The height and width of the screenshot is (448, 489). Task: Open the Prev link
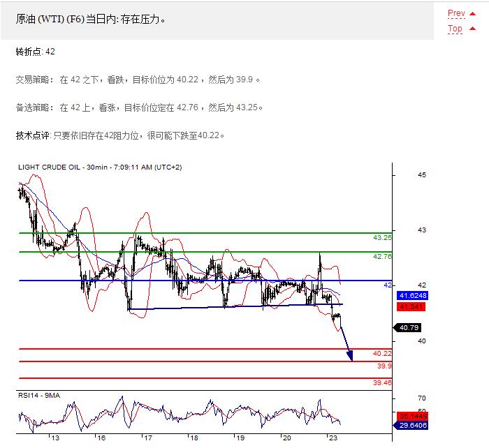point(456,13)
